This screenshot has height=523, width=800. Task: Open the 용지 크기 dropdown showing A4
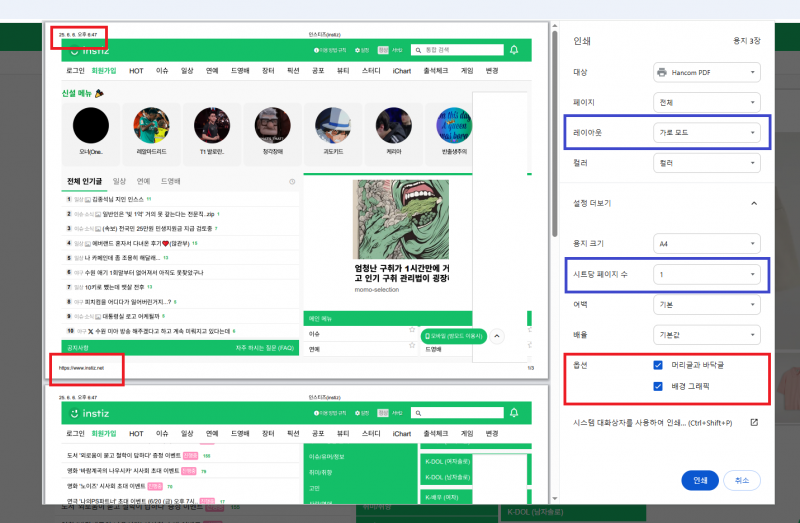coord(707,244)
